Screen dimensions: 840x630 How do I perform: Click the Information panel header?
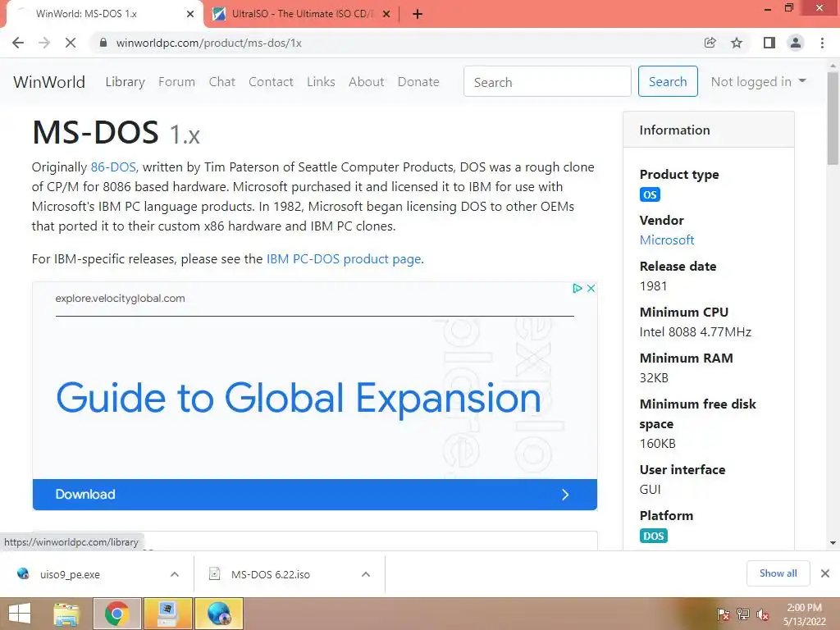(708, 130)
